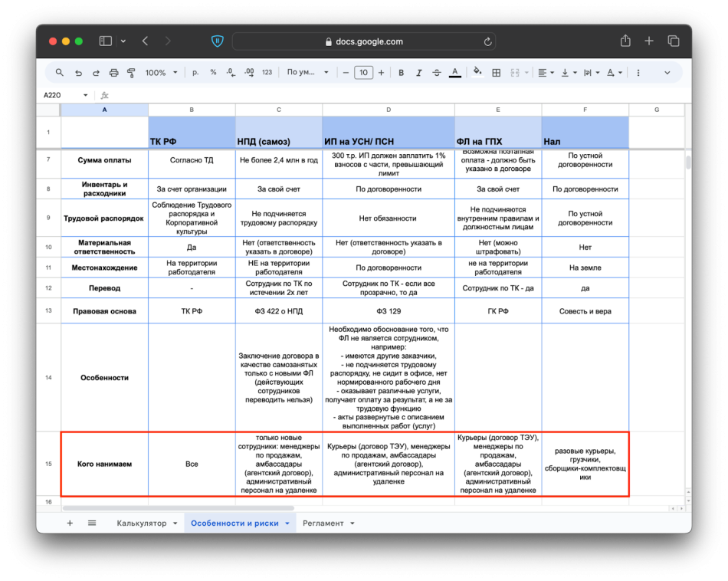The width and height of the screenshot is (728, 581).
Task: Open the vertical align dropdown
Action: (569, 73)
